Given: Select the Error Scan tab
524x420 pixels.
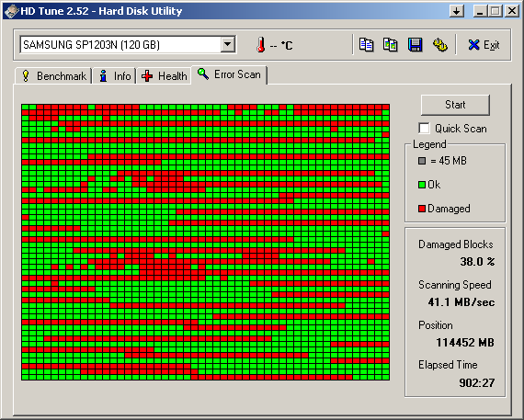Looking at the screenshot, I should click(229, 74).
